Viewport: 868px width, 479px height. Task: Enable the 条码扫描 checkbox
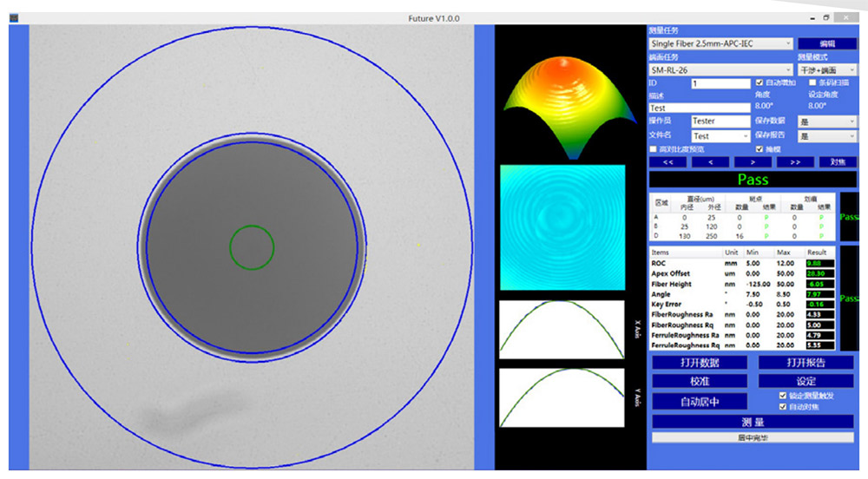(813, 82)
